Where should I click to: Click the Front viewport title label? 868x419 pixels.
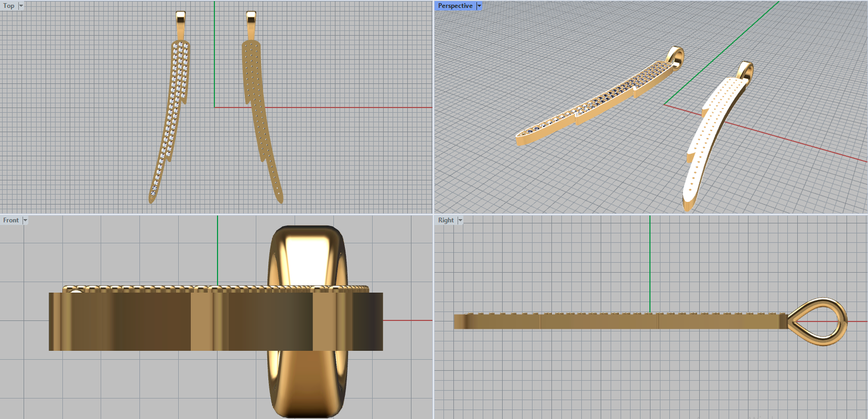[x=11, y=220]
